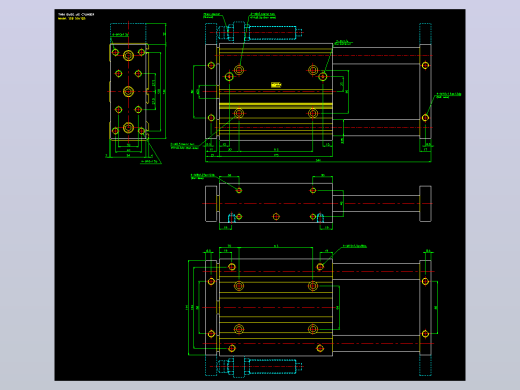Open the CAD cylinder drawing preview image
The height and width of the screenshot is (390, 520).
pyautogui.click(x=260, y=195)
